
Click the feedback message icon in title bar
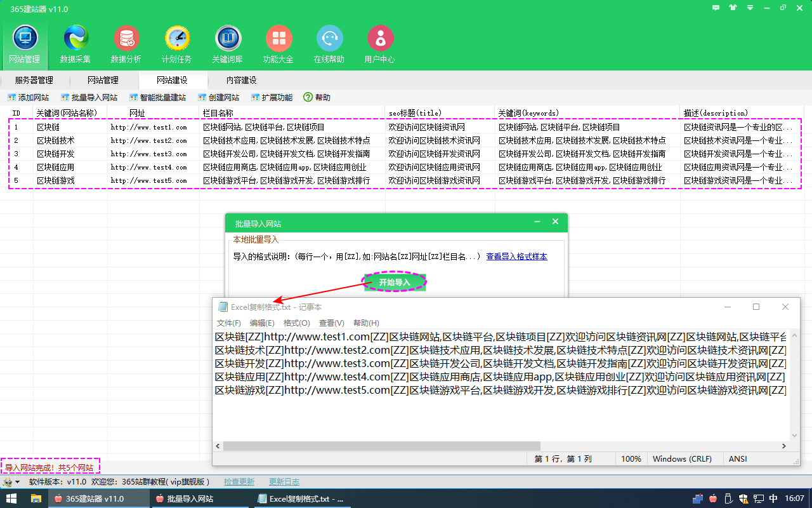[x=716, y=8]
